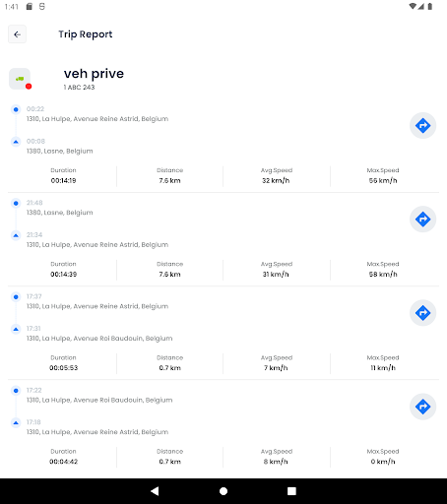The image size is (447, 504).
Task: Tap the 00:22 trip end-point marker
Action: [16, 109]
